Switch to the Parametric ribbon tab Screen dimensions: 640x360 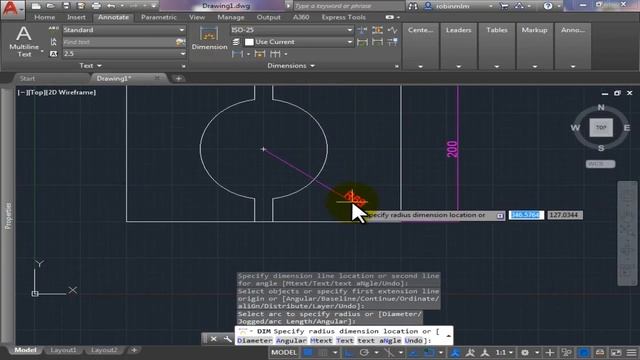pos(159,17)
